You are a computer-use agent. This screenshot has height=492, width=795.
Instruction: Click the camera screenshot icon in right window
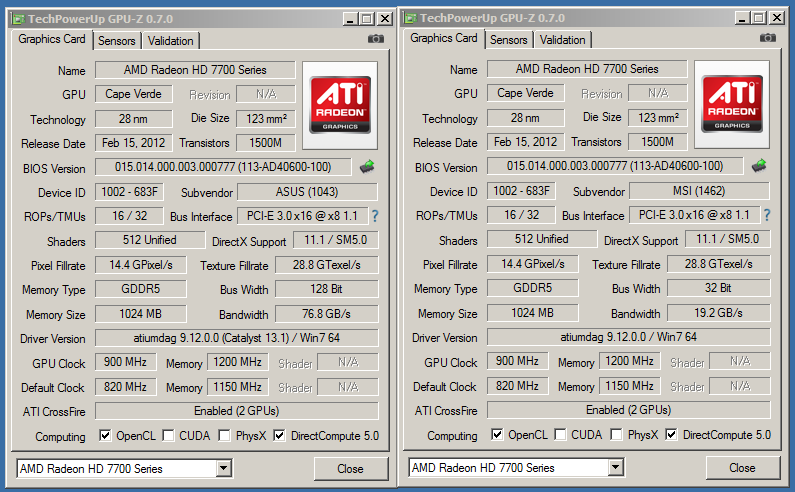coord(768,38)
